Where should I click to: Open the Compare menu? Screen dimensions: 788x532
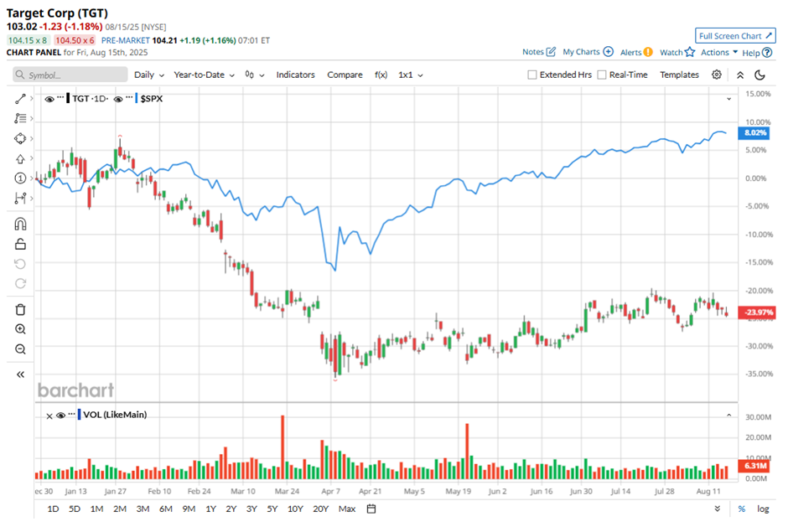point(345,75)
